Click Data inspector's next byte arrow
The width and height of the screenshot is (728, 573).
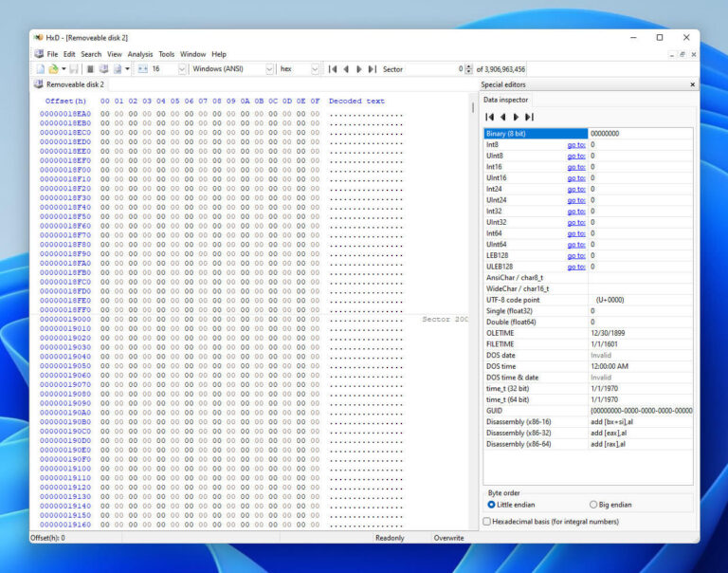click(x=516, y=117)
